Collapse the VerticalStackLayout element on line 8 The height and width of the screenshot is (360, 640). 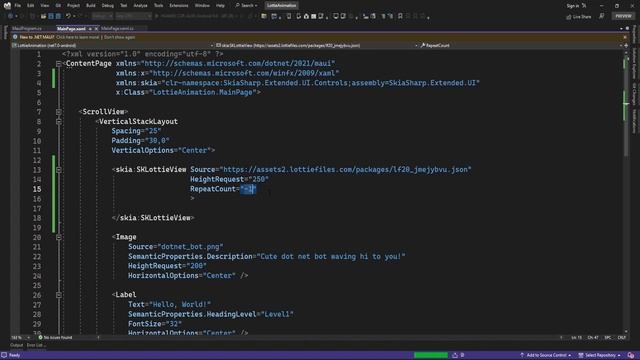[59, 122]
